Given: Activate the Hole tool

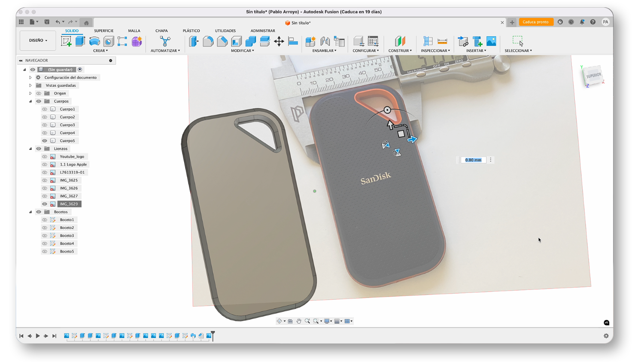Looking at the screenshot, I should (x=109, y=41).
